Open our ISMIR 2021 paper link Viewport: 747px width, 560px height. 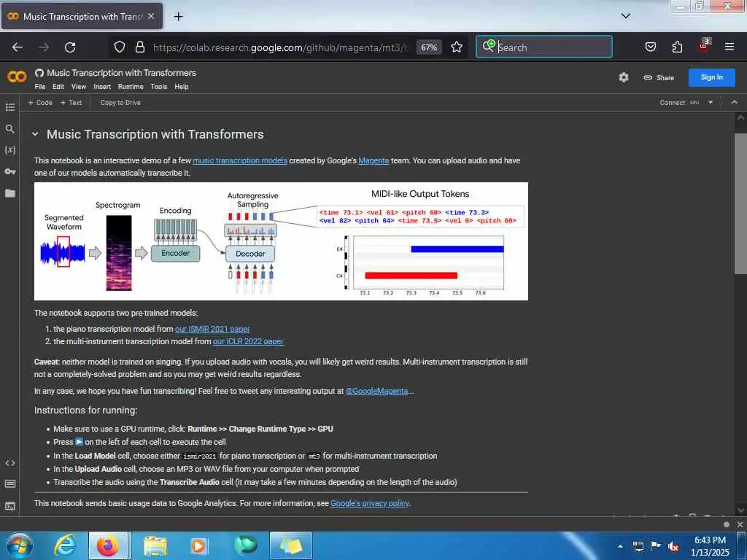coord(212,329)
